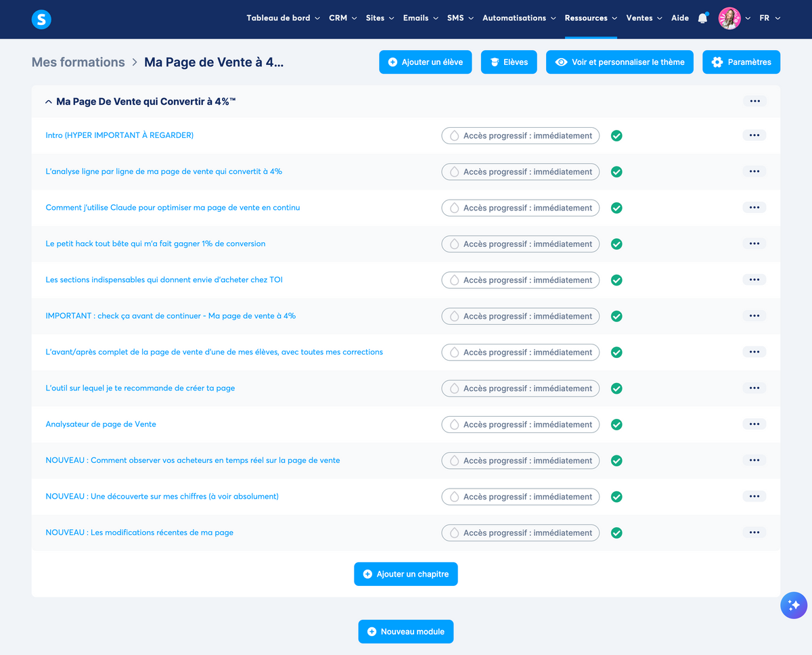Open the Automatisations menu dropdown

click(519, 18)
